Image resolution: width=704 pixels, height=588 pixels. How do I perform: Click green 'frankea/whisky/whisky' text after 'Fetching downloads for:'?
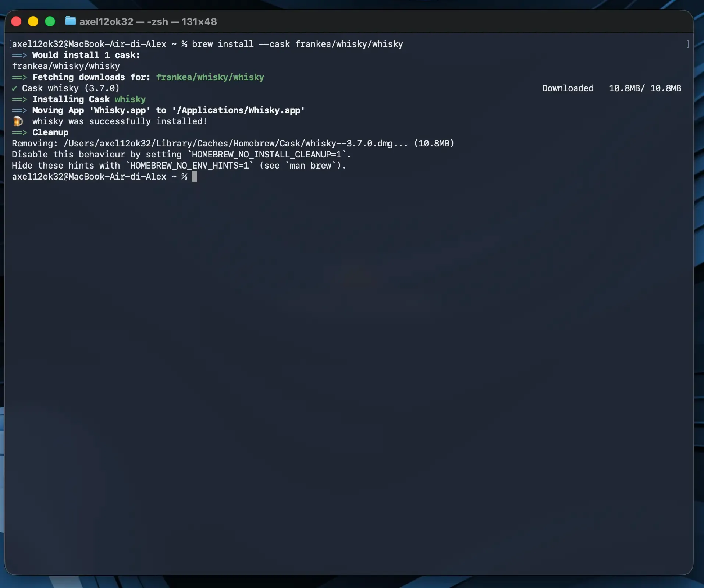(210, 77)
